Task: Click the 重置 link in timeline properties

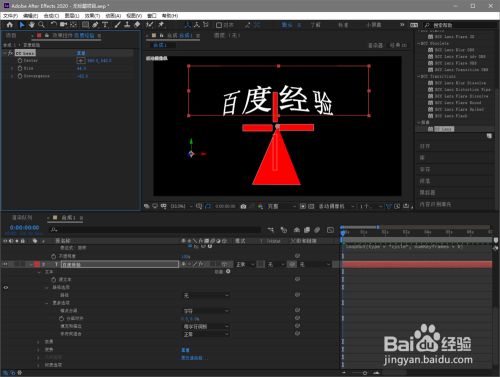Action: point(185,350)
